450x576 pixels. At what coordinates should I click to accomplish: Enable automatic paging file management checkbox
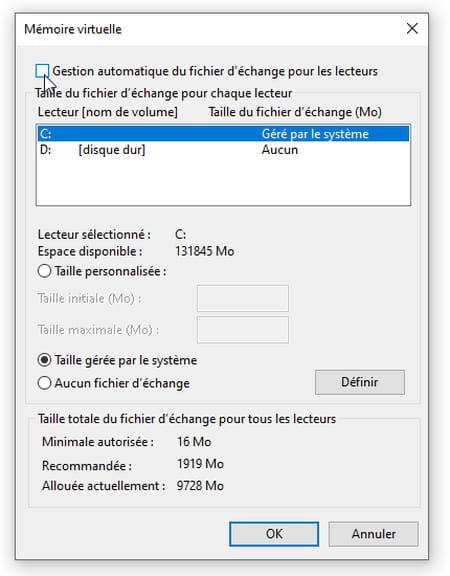tap(43, 71)
